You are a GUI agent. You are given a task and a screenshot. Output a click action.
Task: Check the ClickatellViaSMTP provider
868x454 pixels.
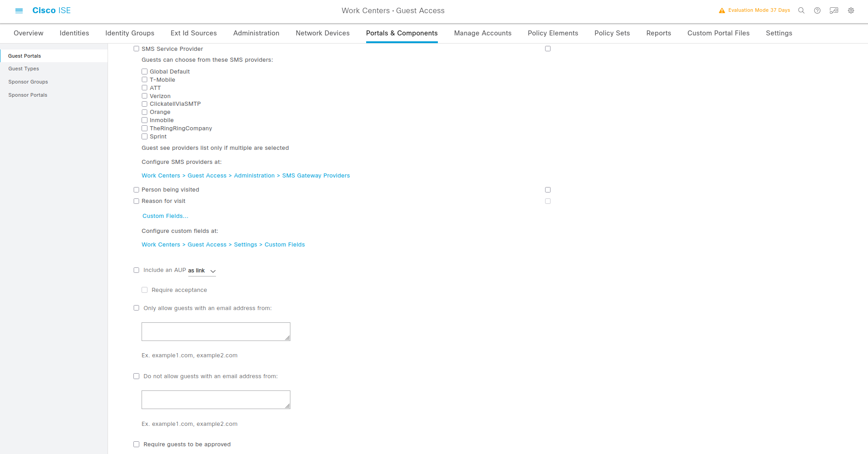(x=144, y=104)
